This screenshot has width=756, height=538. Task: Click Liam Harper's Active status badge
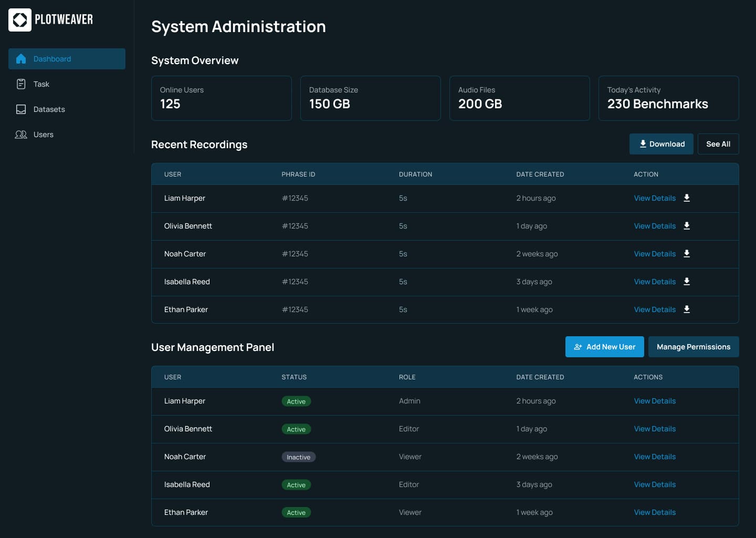pos(296,401)
